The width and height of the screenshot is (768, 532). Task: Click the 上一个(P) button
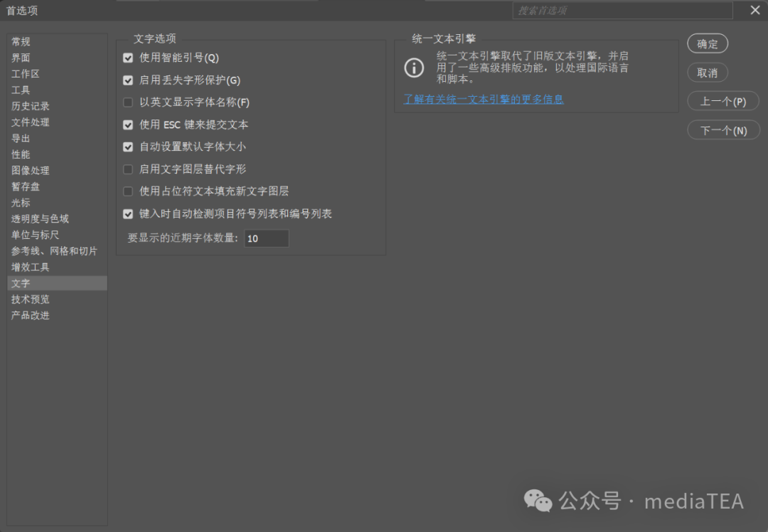pyautogui.click(x=723, y=101)
